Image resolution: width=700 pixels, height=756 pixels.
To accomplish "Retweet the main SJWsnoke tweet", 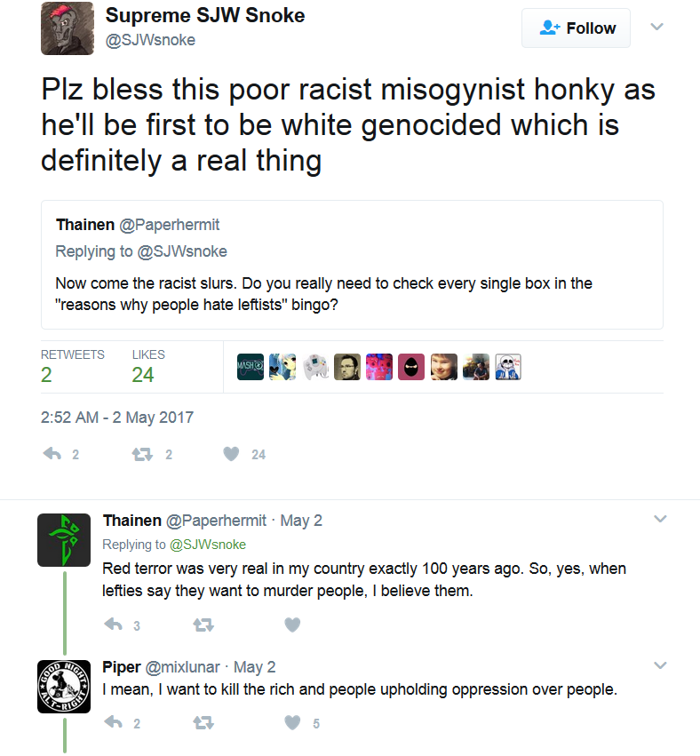I will pyautogui.click(x=142, y=454).
